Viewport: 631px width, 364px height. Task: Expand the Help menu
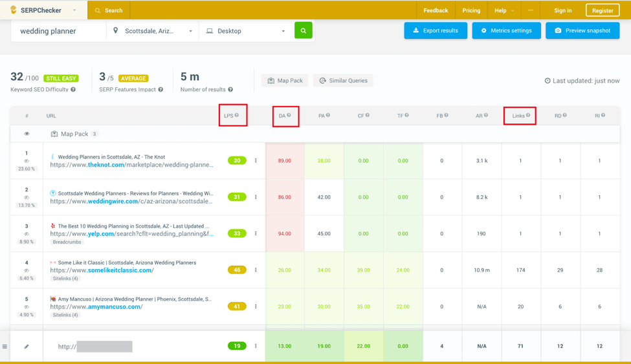point(504,10)
